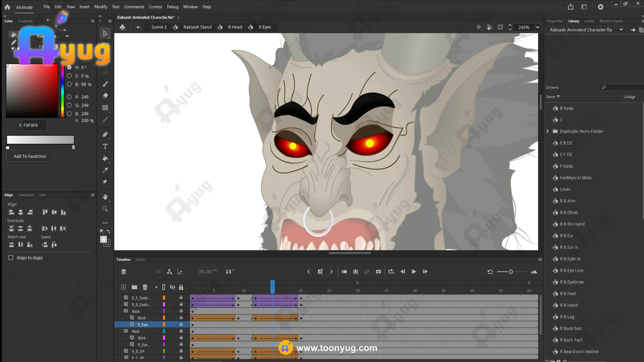This screenshot has height=362, width=644.
Task: Click the new layer icon in timeline
Action: 123,287
